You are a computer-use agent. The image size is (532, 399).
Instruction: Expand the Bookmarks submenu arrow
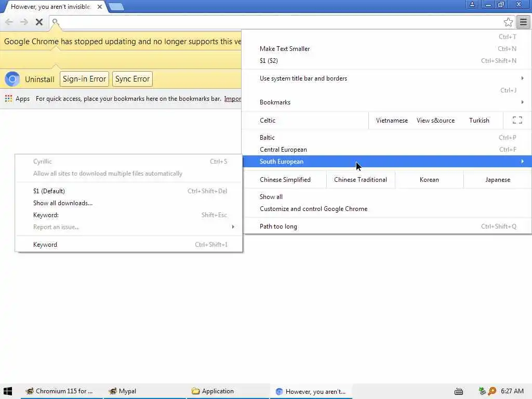(x=522, y=102)
